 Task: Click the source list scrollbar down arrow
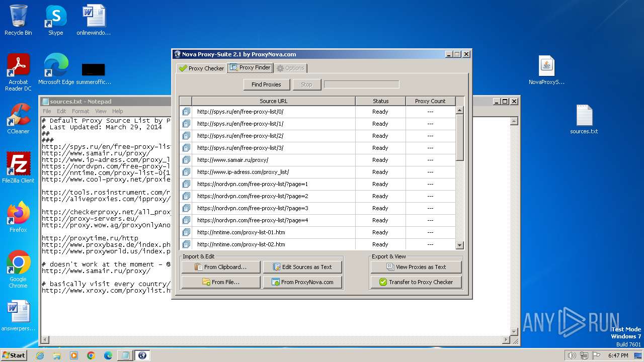pyautogui.click(x=459, y=245)
